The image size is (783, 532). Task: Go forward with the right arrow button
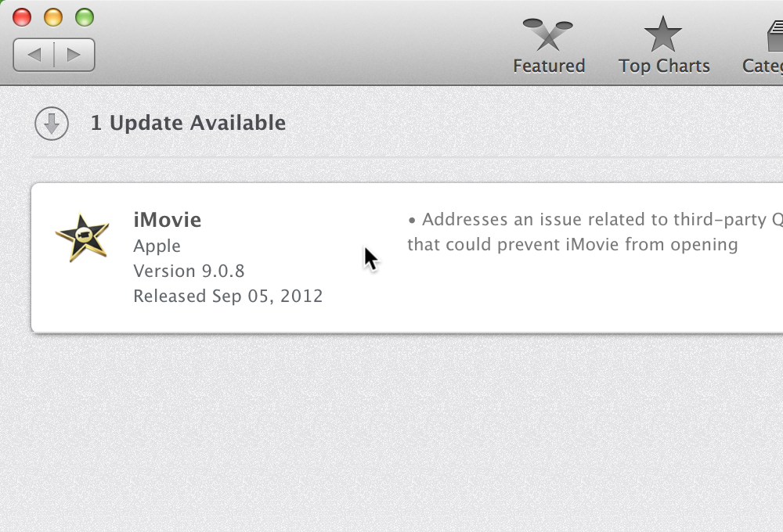tap(74, 55)
